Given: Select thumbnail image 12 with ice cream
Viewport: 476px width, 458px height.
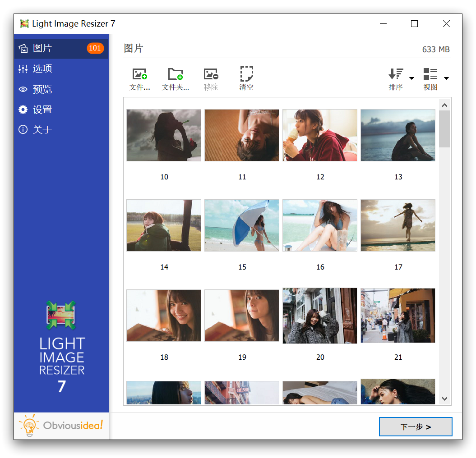Looking at the screenshot, I should 320,135.
